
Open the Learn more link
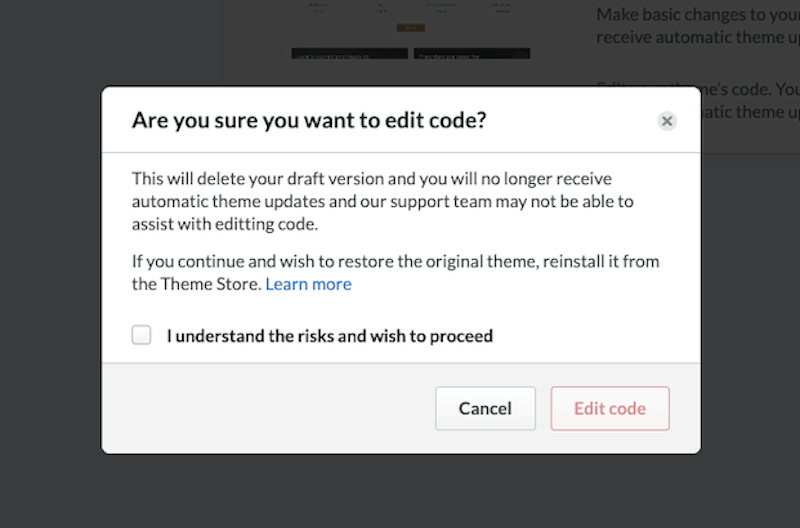point(308,284)
